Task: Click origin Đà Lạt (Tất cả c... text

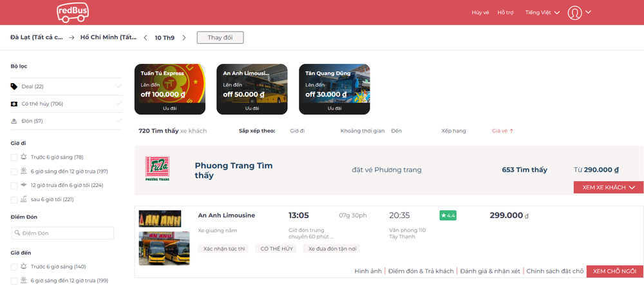Action: coord(37,37)
